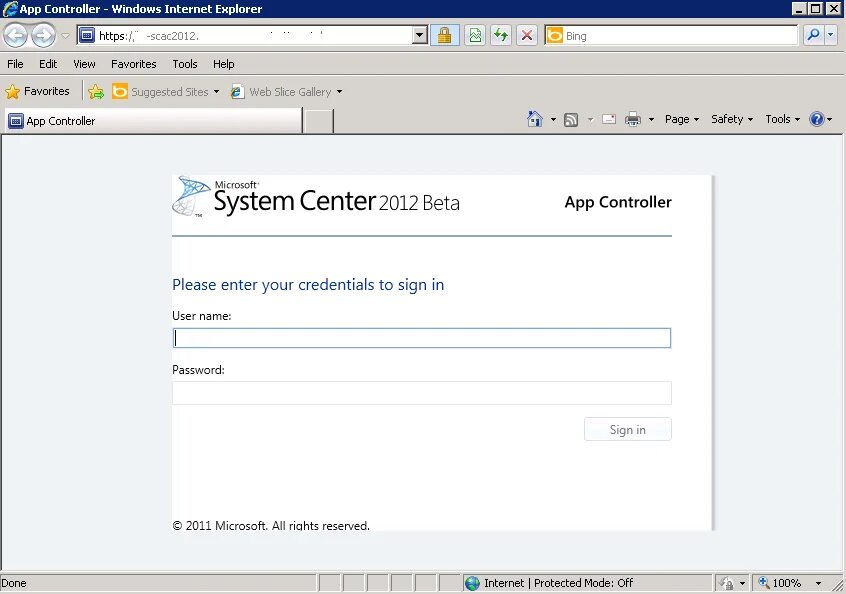Open Web Slice Gallery link
The height and width of the screenshot is (594, 846).
coord(281,92)
